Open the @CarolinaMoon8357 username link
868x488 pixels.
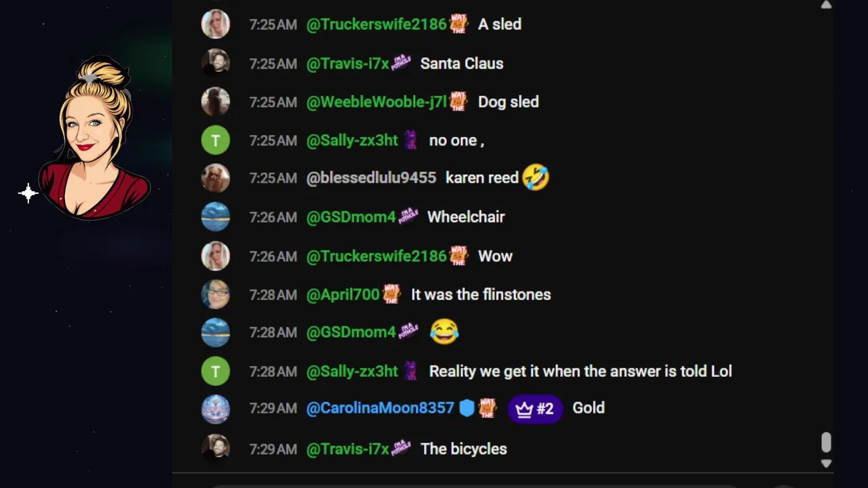coord(380,408)
